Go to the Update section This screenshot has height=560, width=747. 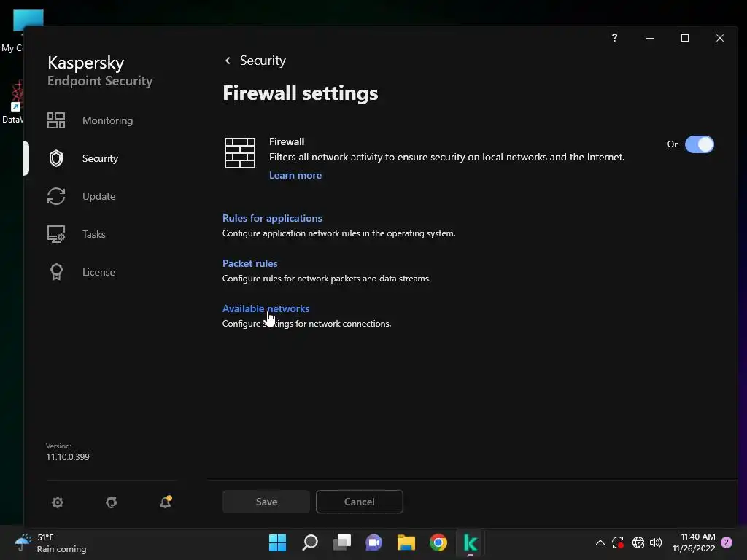(x=98, y=196)
